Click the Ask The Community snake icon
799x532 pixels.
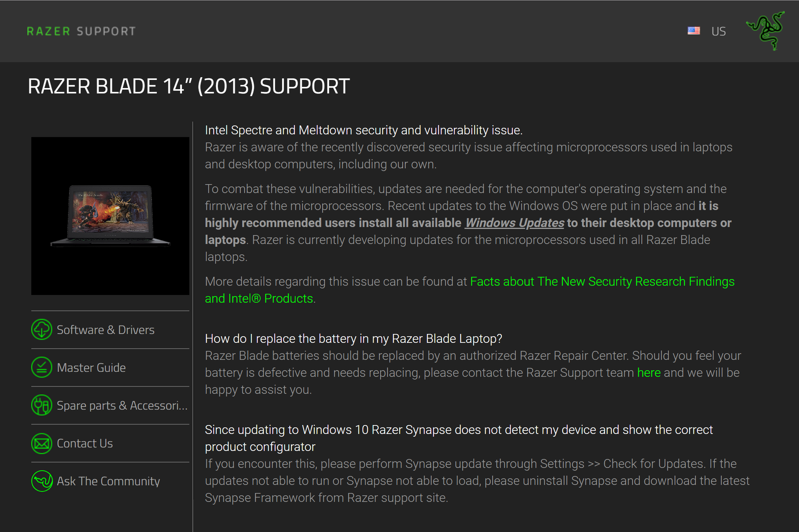tap(42, 481)
